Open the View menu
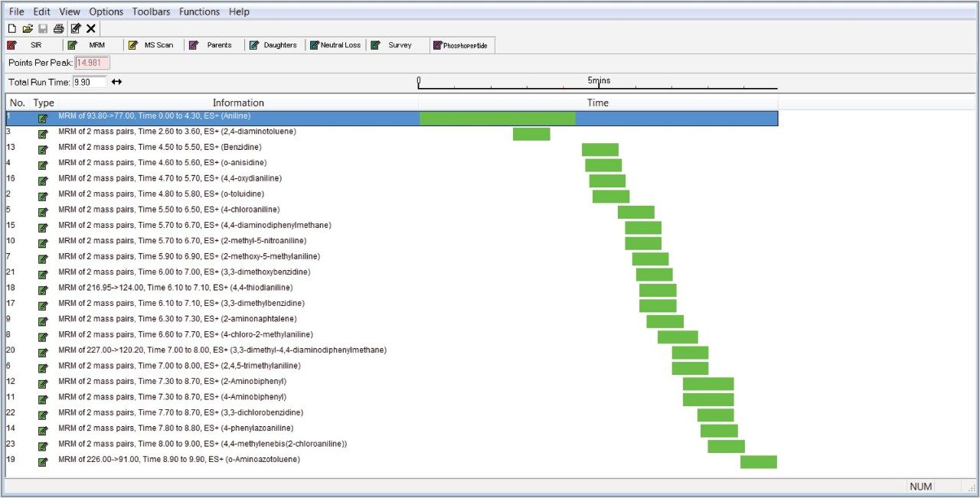The width and height of the screenshot is (980, 498). coord(70,11)
